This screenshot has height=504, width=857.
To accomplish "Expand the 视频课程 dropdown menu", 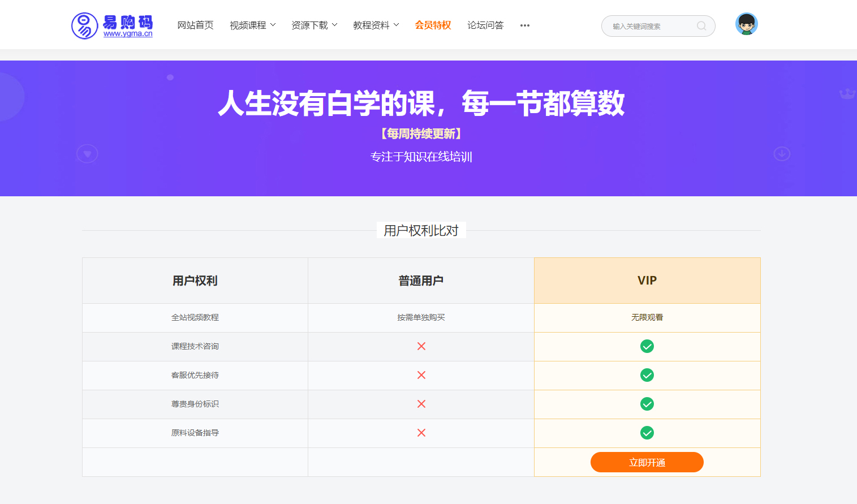I will [252, 25].
